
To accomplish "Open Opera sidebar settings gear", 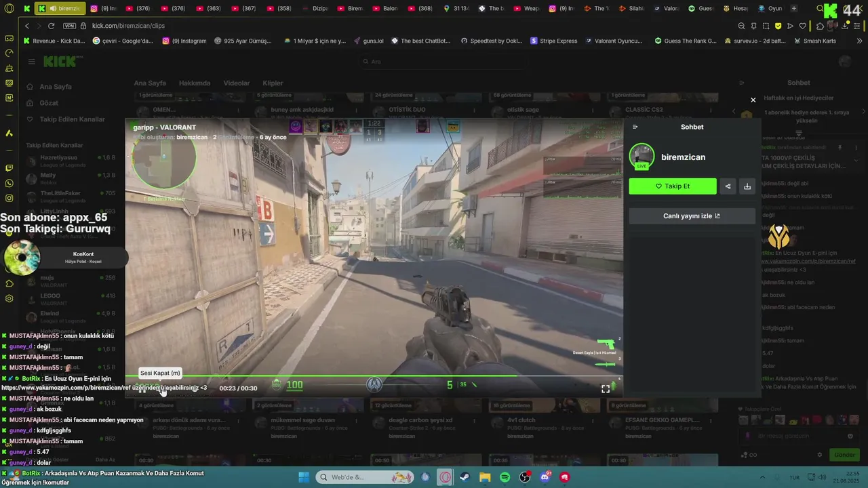I will pos(9,298).
